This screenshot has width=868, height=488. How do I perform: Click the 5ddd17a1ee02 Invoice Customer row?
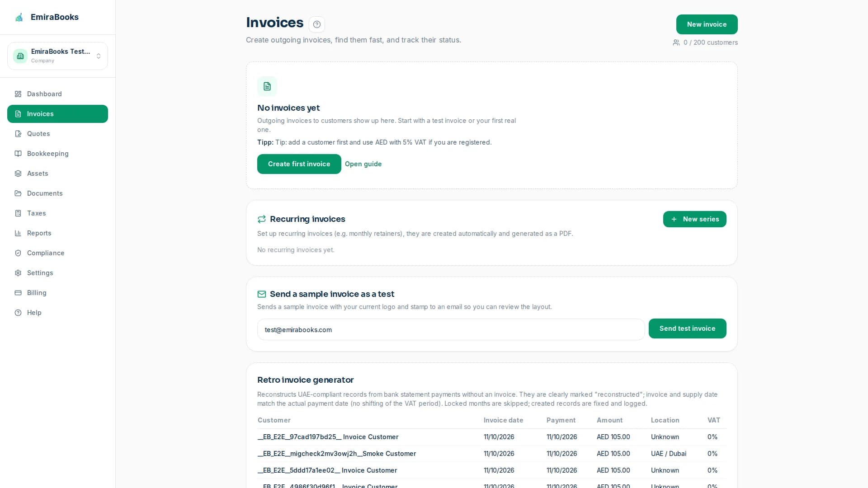491,470
